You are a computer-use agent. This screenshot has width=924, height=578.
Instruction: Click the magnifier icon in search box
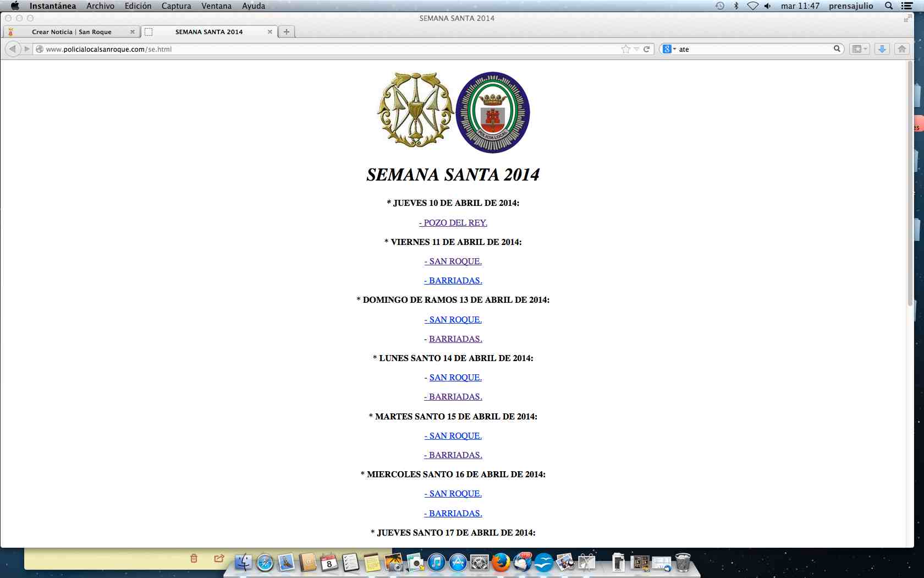click(x=837, y=49)
